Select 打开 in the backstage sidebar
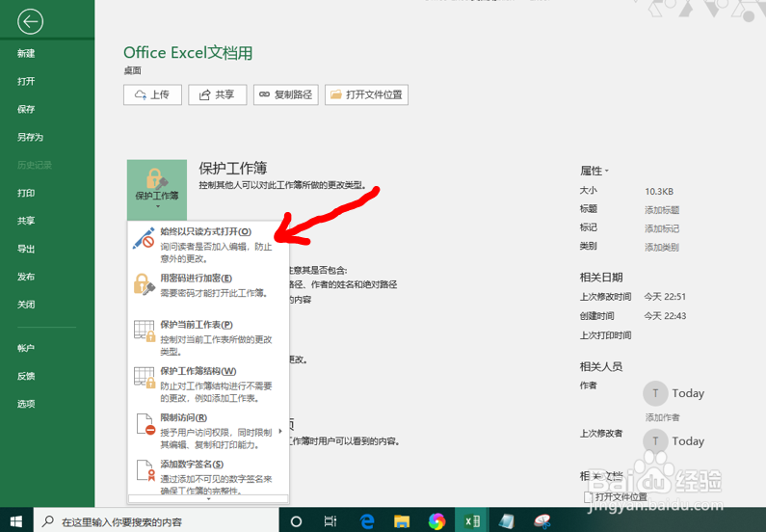This screenshot has height=532, width=766. [26, 81]
